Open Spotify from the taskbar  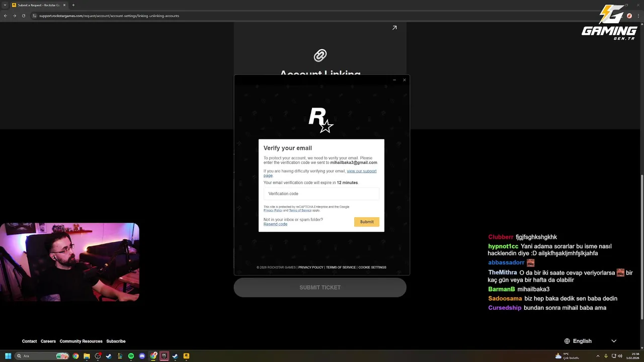131,356
